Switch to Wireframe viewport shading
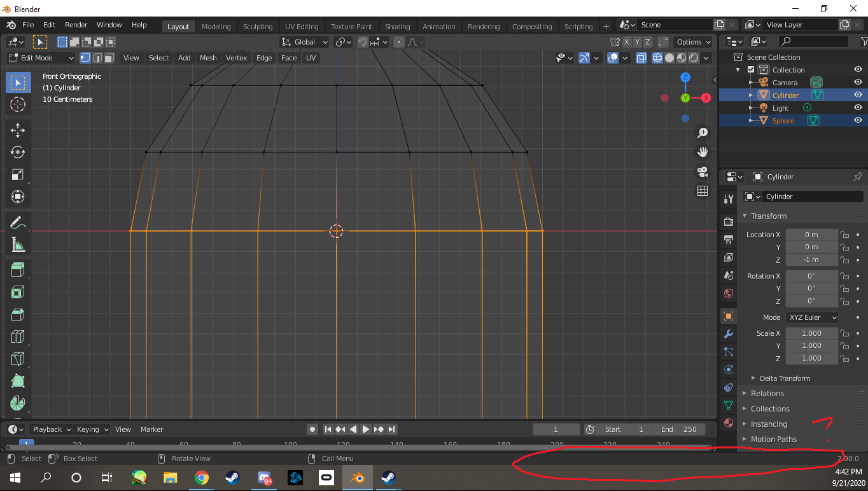 pos(657,57)
